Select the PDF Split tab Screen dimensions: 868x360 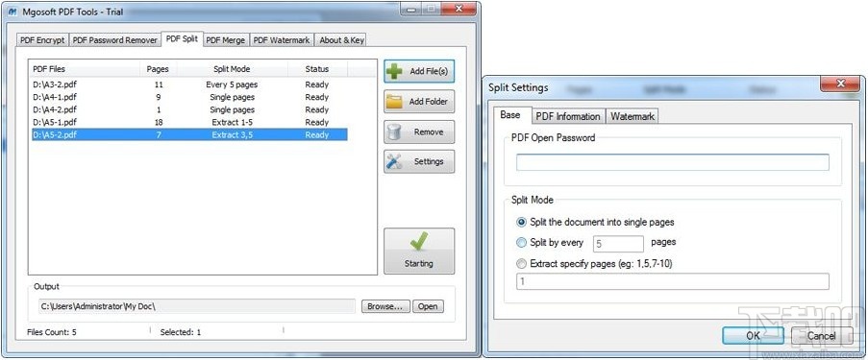(x=182, y=38)
